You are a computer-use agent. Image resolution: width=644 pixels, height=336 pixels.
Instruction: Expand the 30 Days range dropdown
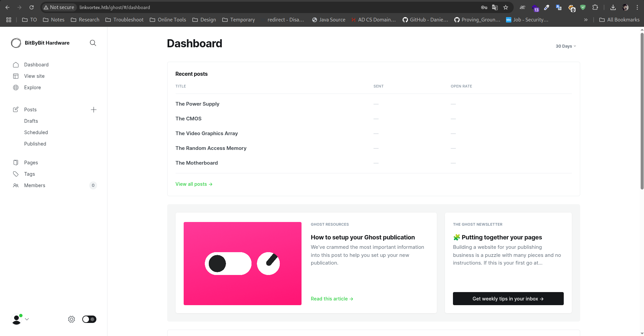point(565,46)
